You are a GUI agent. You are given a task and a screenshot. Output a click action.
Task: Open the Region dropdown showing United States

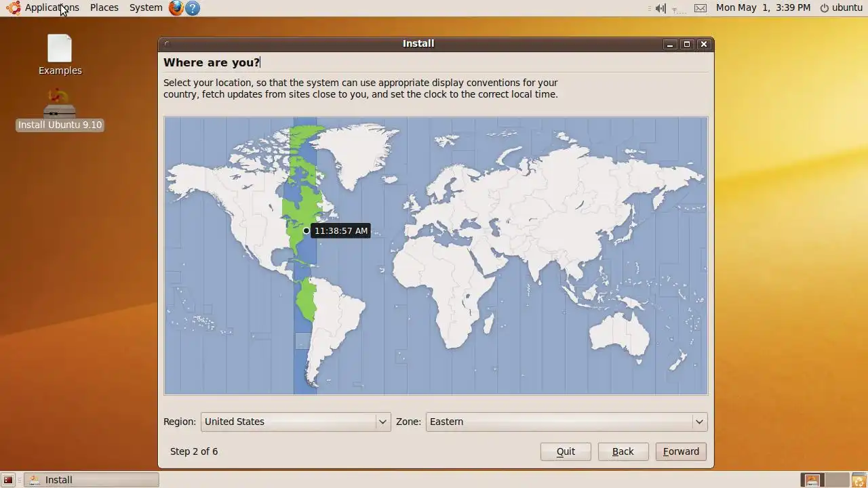point(296,422)
